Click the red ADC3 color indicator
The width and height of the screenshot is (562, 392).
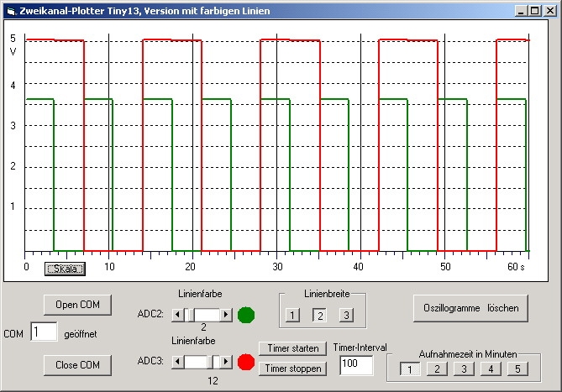tap(246, 363)
